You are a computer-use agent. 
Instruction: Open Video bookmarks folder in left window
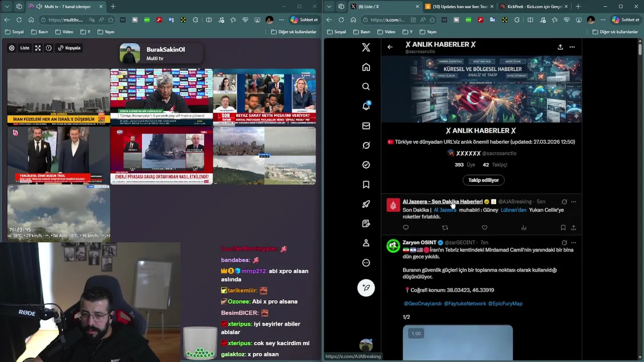coord(64,32)
